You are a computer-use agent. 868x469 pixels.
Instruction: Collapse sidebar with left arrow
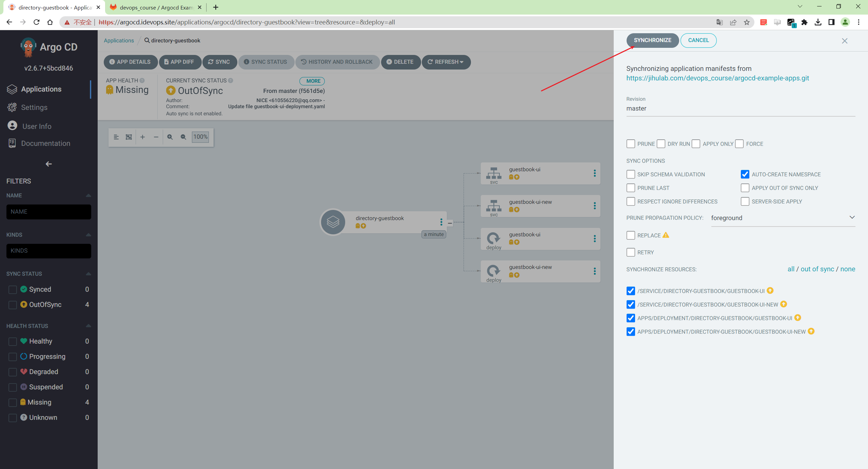[48, 164]
